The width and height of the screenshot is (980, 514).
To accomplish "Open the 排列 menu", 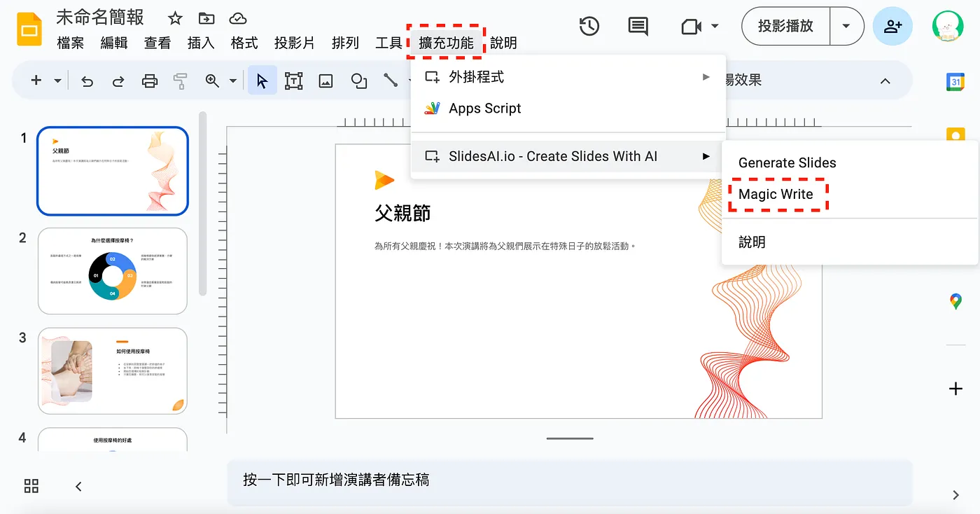I will 345,43.
